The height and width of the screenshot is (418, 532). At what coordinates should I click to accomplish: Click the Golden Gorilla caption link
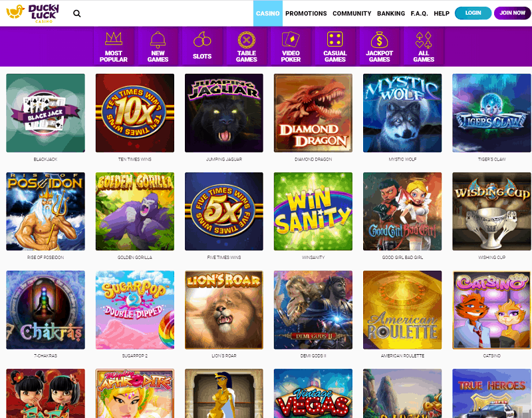pyautogui.click(x=135, y=258)
